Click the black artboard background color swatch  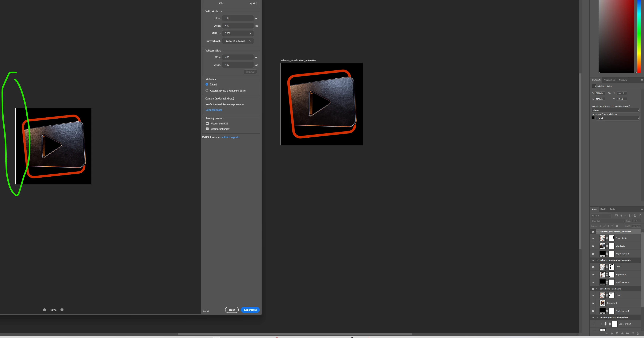point(593,118)
